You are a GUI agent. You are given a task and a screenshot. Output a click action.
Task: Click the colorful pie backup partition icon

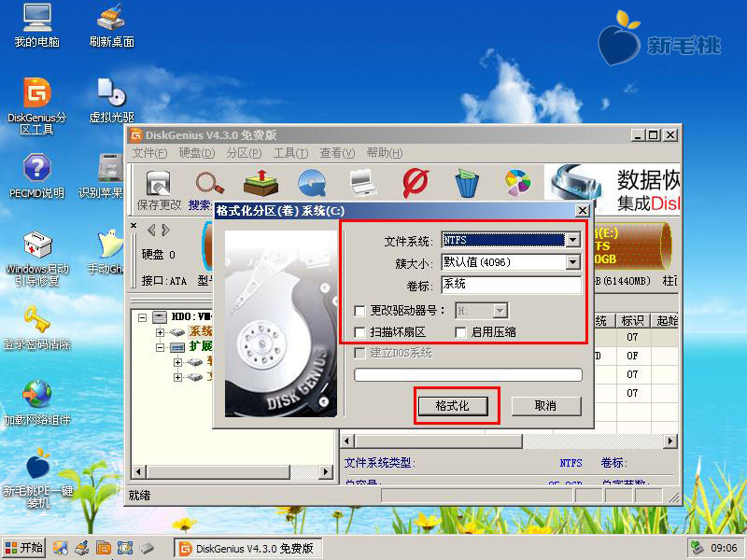(518, 183)
